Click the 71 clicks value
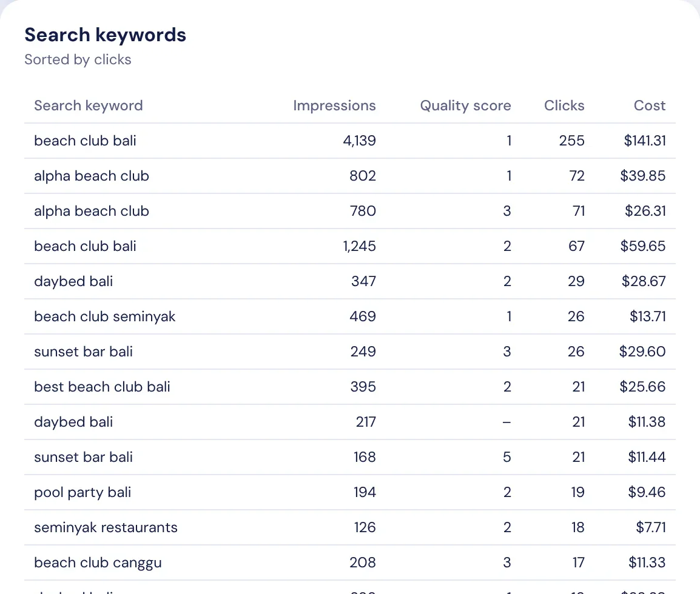The image size is (700, 594). tap(579, 211)
